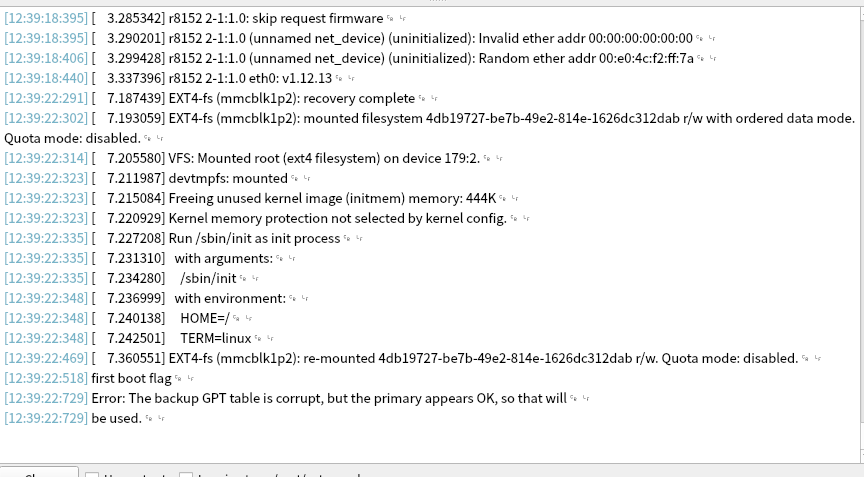Click the CR marker after "first boot flag"
This screenshot has height=477, width=864.
(x=178, y=378)
